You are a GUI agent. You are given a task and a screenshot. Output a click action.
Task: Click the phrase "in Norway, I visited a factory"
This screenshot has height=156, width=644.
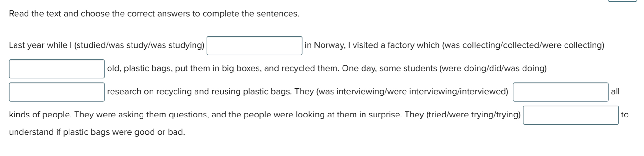point(359,45)
